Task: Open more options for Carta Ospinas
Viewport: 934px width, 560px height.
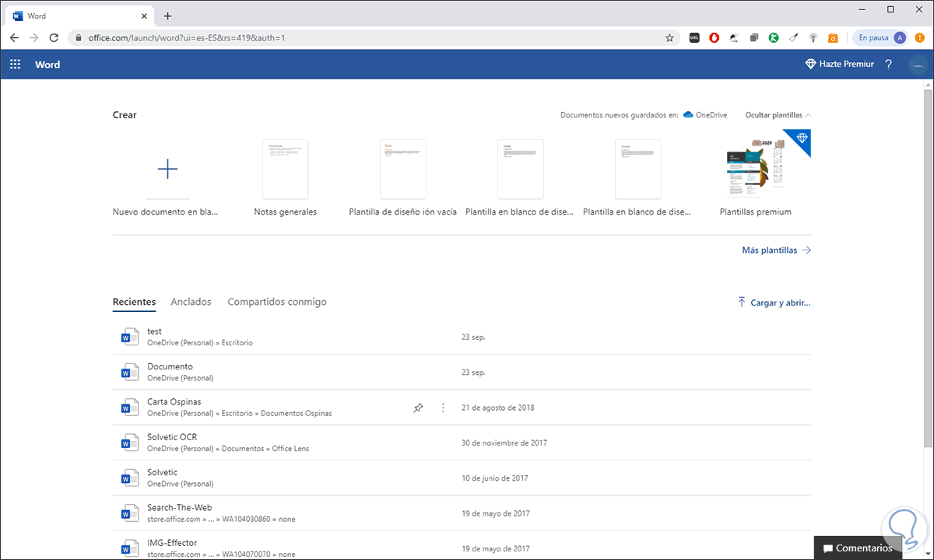Action: click(443, 408)
